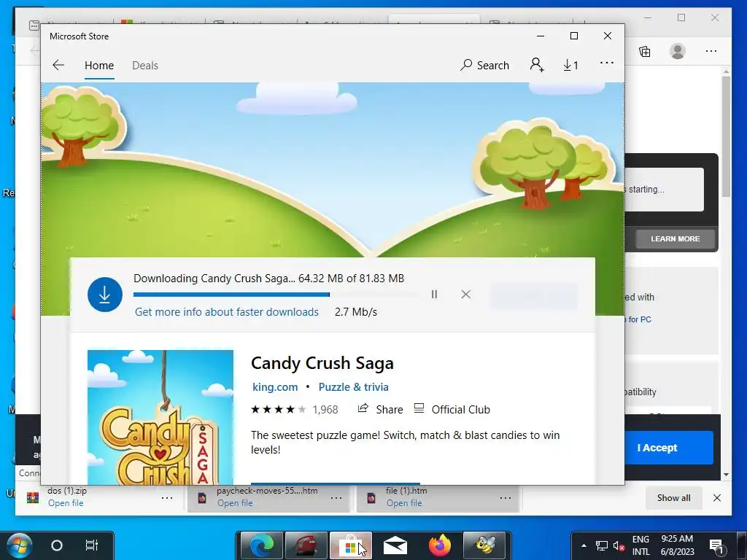Screen dimensions: 747x560
Task: Open the Windows Start button
Action: pos(20,545)
